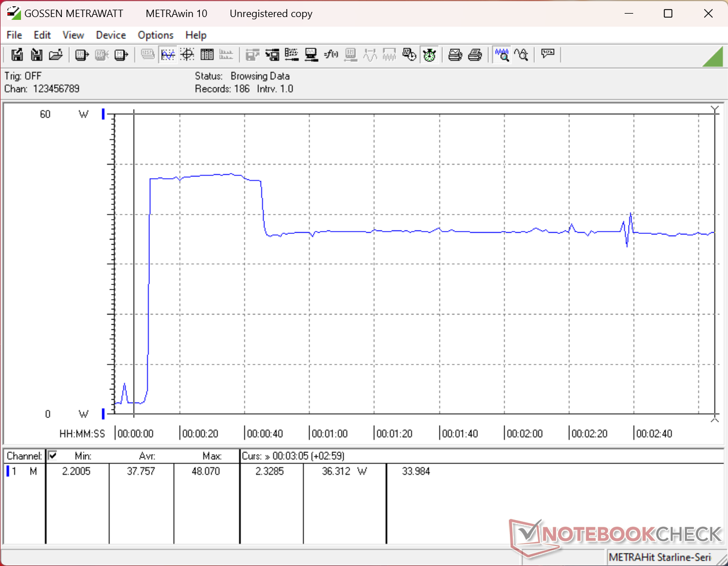Minimize the METRAwin 10 window
The image size is (728, 566).
coord(629,13)
